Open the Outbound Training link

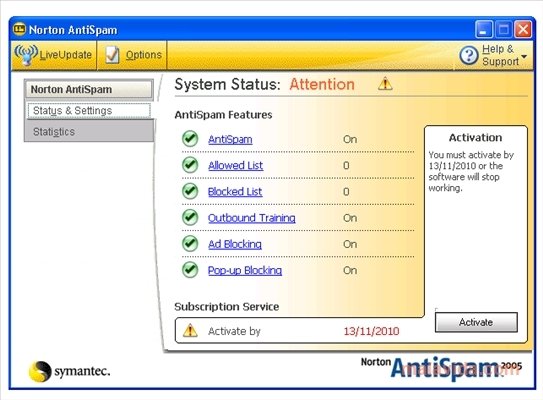click(252, 218)
